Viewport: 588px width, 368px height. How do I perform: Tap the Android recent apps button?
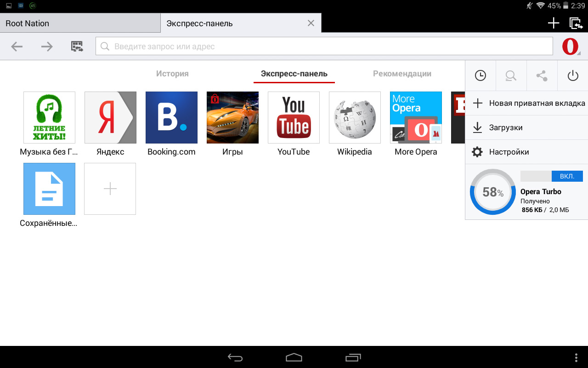(353, 357)
